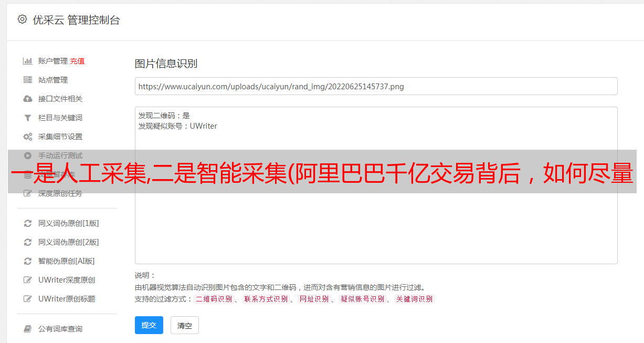Click the server icon for 站点管理
This screenshot has height=343, width=644.
click(28, 80)
